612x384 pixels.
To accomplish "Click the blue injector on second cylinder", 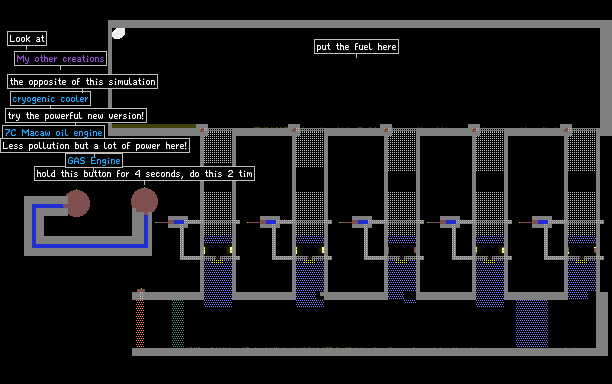I will [x=271, y=222].
